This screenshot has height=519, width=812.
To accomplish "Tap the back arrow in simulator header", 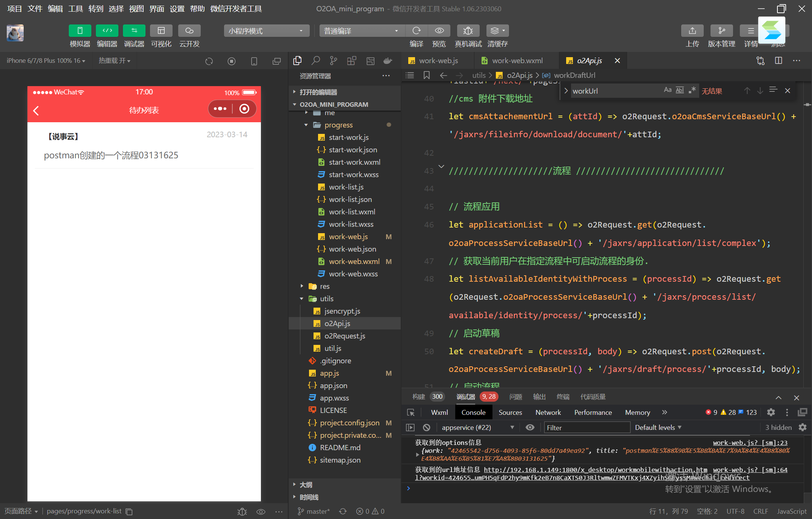I will [x=36, y=110].
